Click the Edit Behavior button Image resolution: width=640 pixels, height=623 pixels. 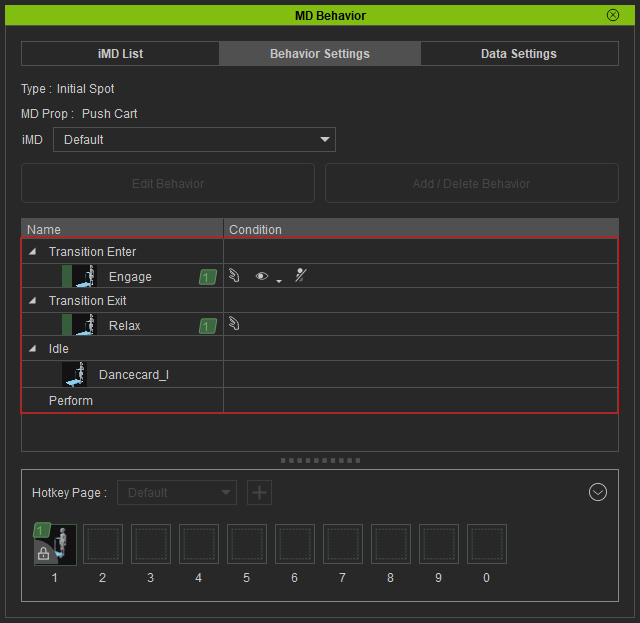click(168, 183)
